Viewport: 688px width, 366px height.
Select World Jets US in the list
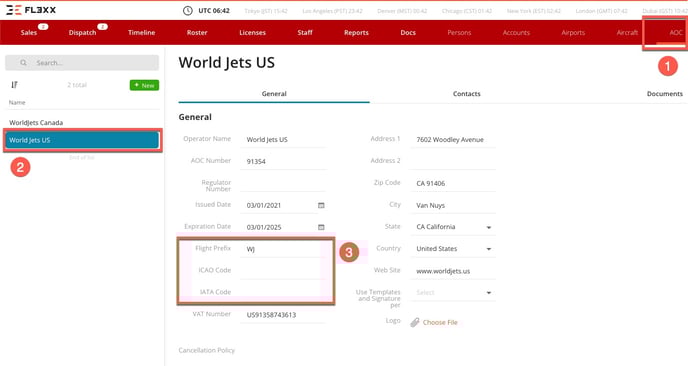click(82, 140)
